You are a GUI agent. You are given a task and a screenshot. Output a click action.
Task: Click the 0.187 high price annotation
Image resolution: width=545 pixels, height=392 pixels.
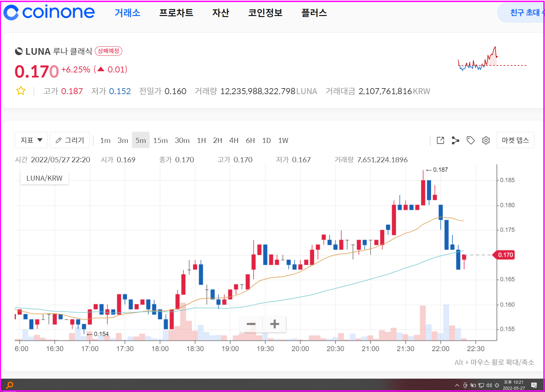(x=437, y=170)
